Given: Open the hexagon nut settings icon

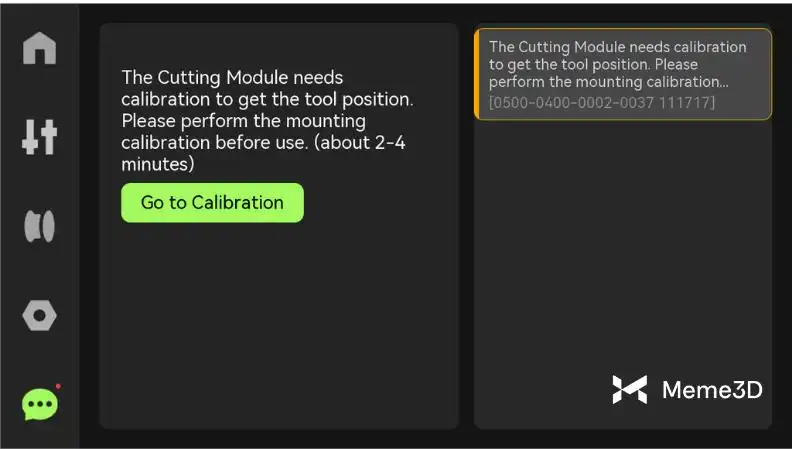Looking at the screenshot, I should click(39, 316).
